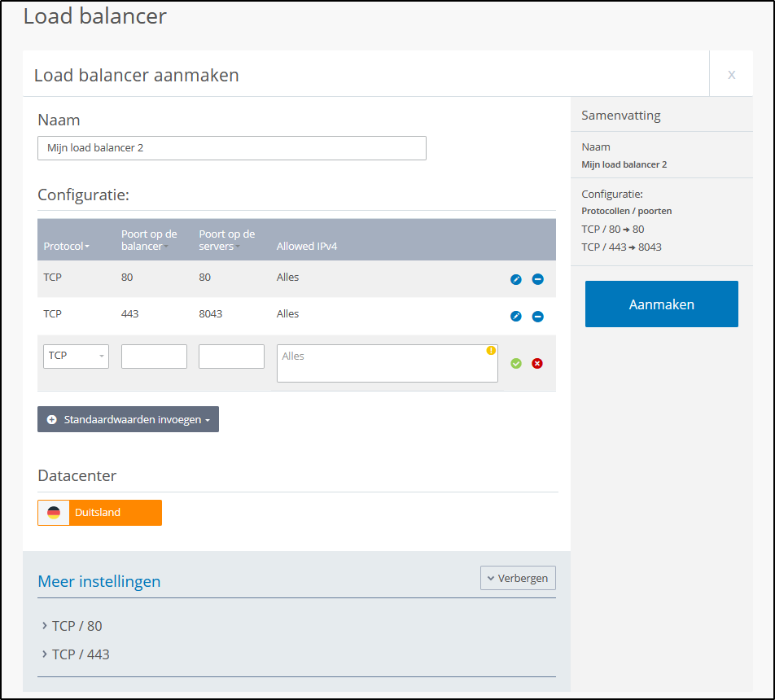This screenshot has width=775, height=700.
Task: Cancel new rule with red X icon
Action: pyautogui.click(x=537, y=363)
